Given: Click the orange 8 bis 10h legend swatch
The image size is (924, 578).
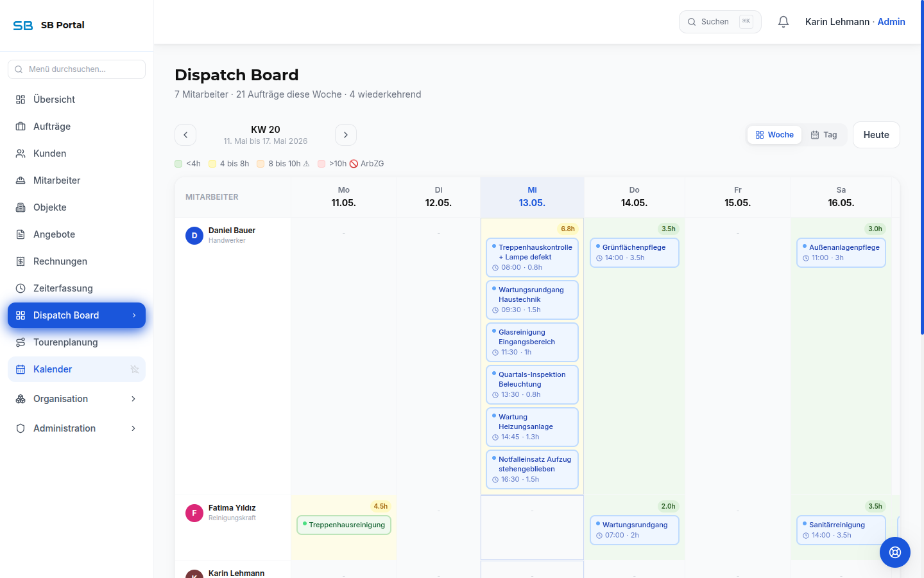Looking at the screenshot, I should point(261,164).
